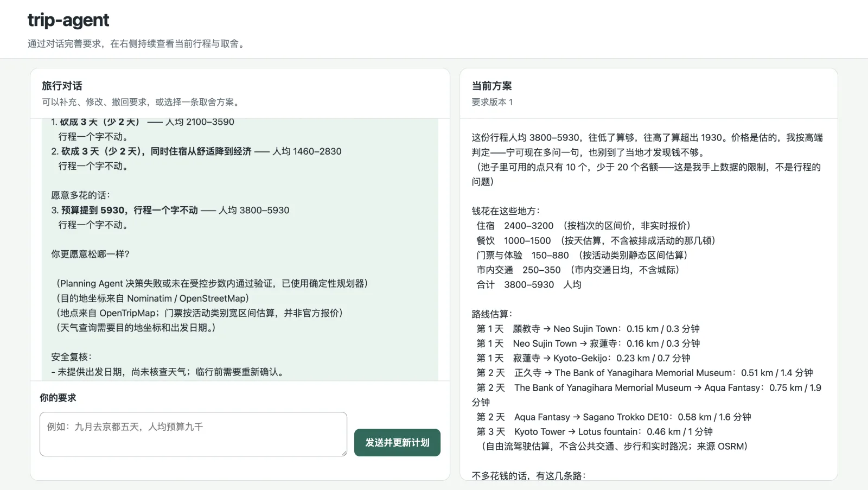Click the 门票与体验 150–880 cost line
868x490 pixels.
click(583, 255)
